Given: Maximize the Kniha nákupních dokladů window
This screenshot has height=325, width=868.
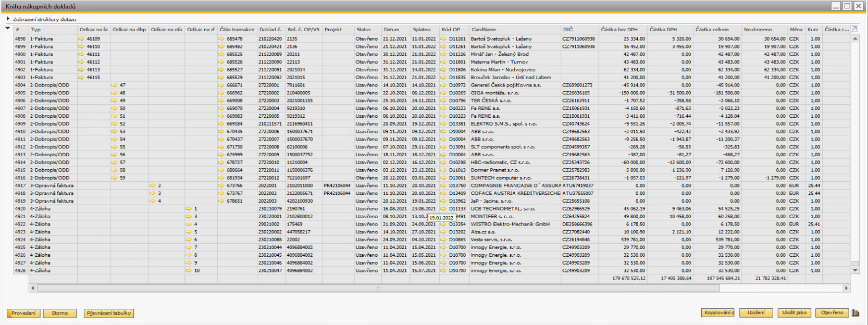Looking at the screenshot, I should pyautogui.click(x=847, y=6).
